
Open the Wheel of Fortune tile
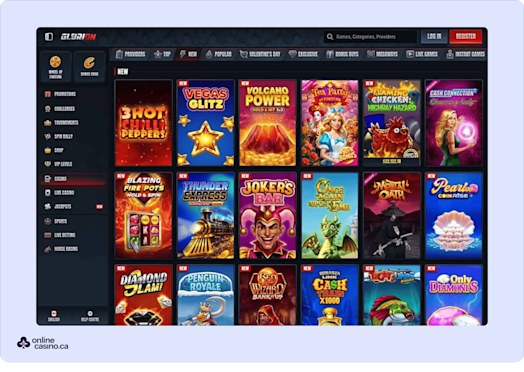tap(55, 66)
